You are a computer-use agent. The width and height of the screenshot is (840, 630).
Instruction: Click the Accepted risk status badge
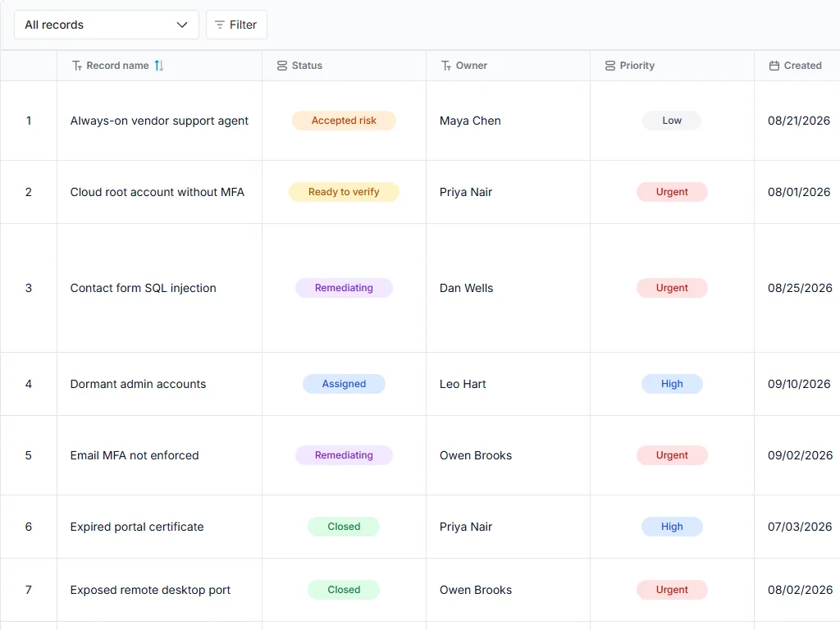pos(344,121)
